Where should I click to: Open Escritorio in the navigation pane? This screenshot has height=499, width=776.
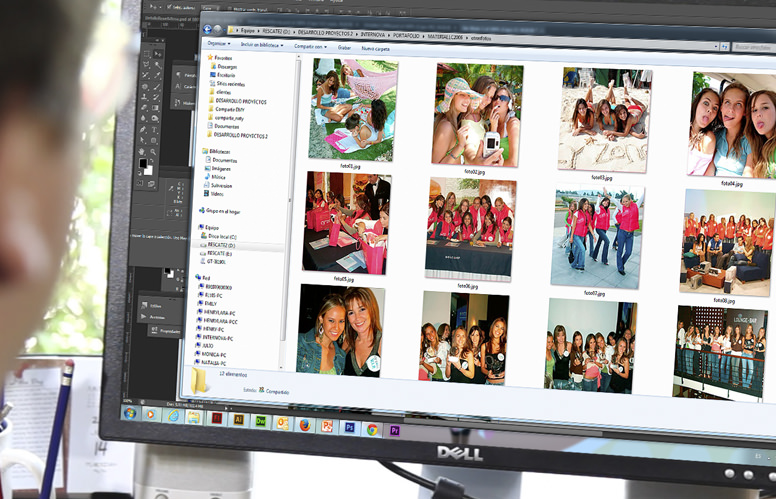223,75
